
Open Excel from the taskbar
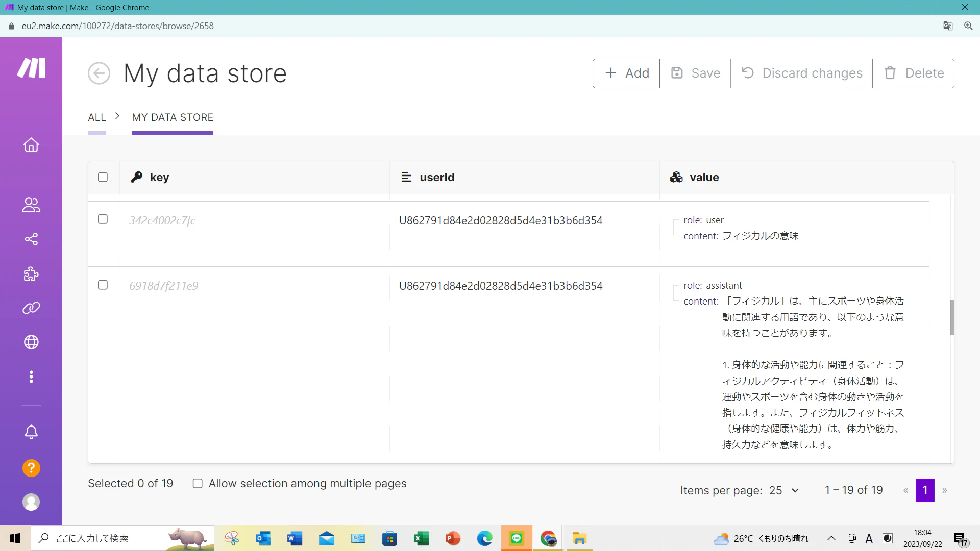click(421, 538)
